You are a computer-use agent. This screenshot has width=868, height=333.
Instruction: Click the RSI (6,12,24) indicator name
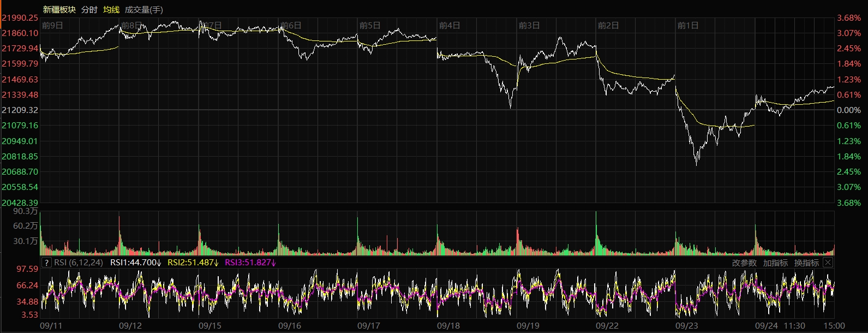coord(79,263)
